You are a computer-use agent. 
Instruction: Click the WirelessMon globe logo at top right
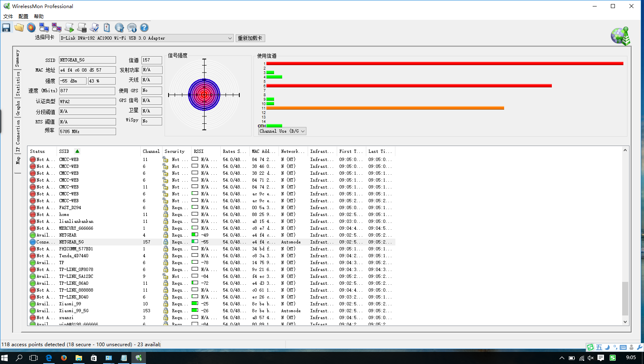(621, 36)
